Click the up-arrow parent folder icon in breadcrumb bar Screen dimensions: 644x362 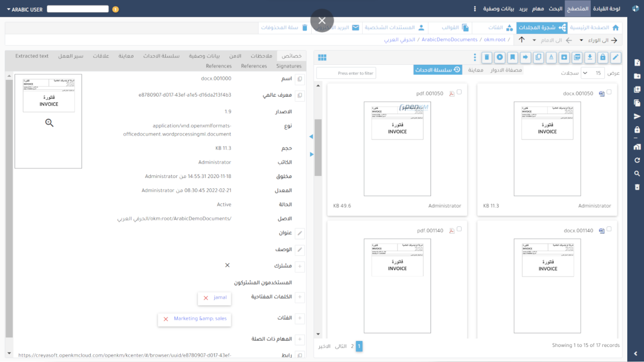point(522,40)
